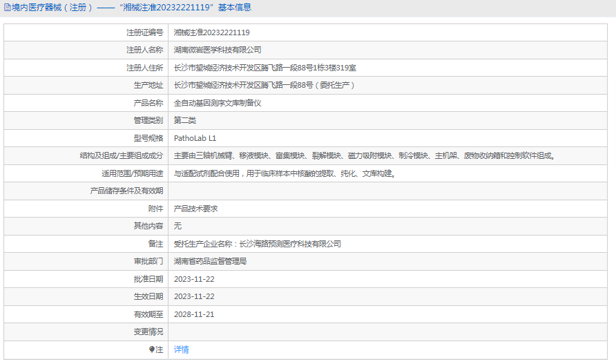
Task: Click the header title 境内医疗器械（注册）基本信息
Action: [132, 8]
